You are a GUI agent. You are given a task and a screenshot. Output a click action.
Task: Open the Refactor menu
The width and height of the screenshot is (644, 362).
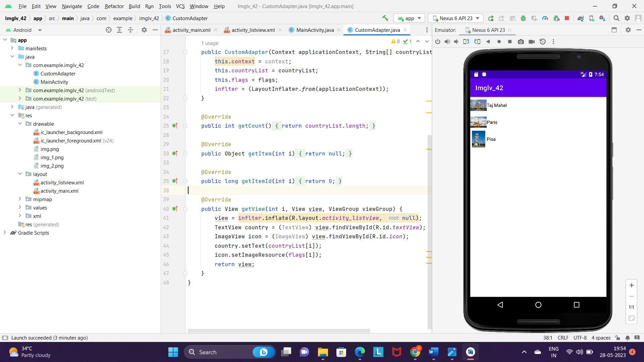(114, 6)
